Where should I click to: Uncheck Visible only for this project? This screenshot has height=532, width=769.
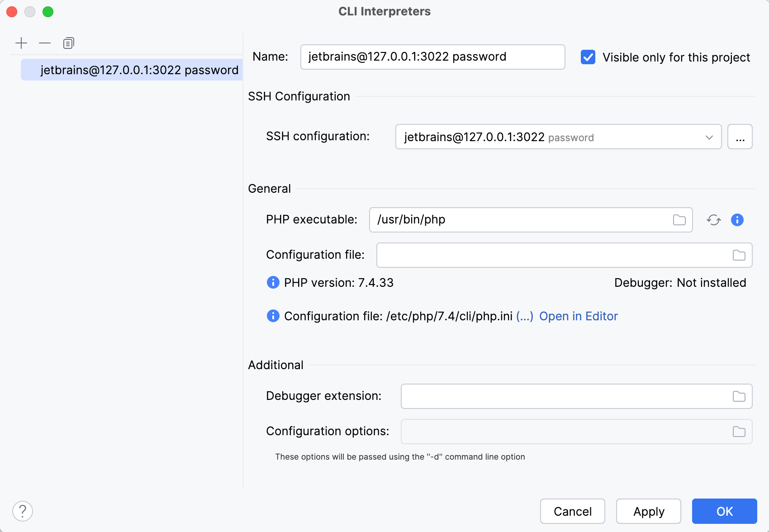(x=588, y=57)
